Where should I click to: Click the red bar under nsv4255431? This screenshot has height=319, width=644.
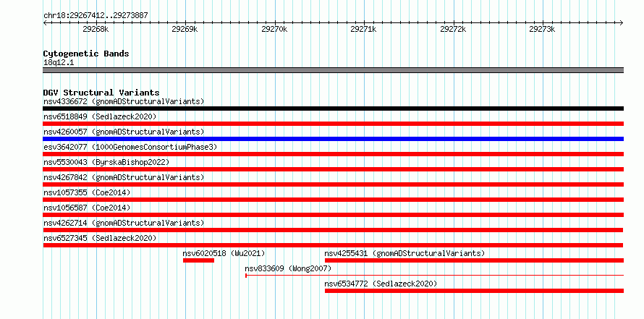pyautogui.click(x=475, y=260)
